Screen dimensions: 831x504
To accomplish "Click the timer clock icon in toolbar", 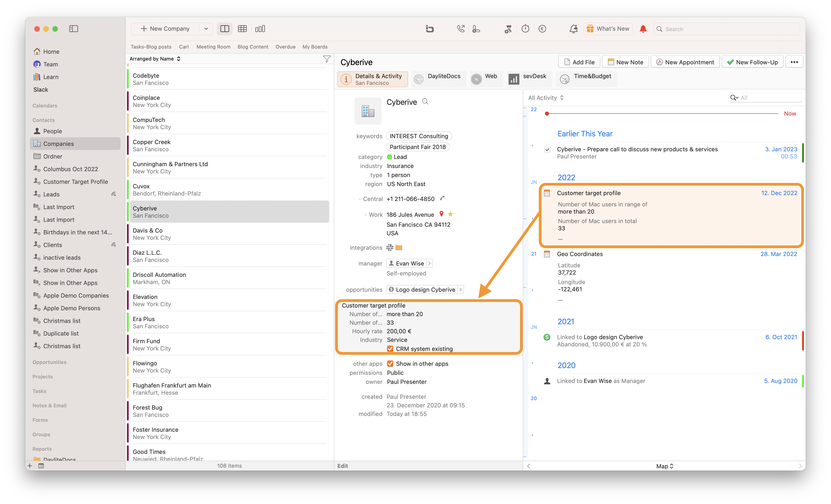I will pos(525,29).
